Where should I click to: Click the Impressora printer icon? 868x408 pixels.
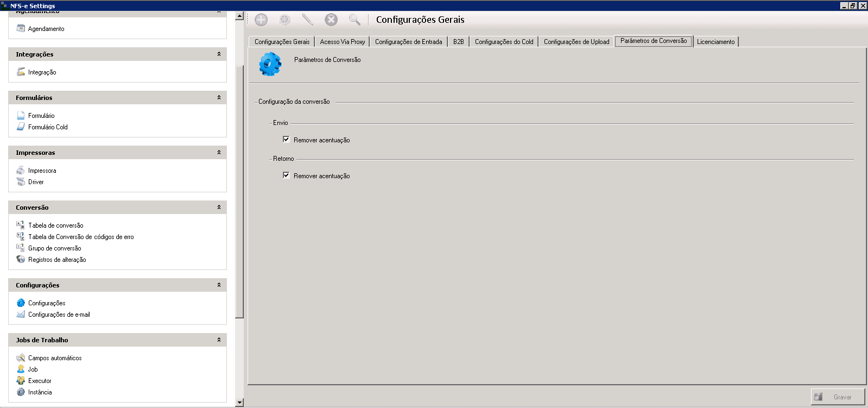click(x=21, y=171)
